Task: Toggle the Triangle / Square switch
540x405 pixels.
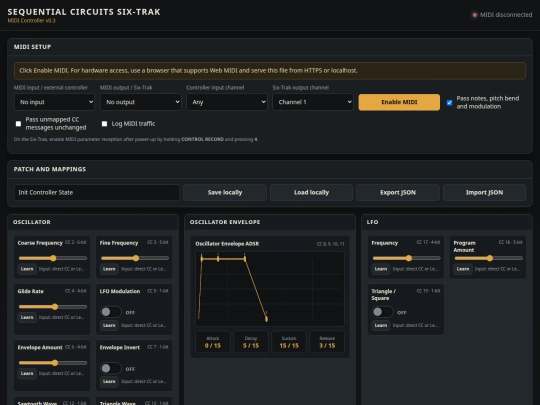Action: [382, 312]
